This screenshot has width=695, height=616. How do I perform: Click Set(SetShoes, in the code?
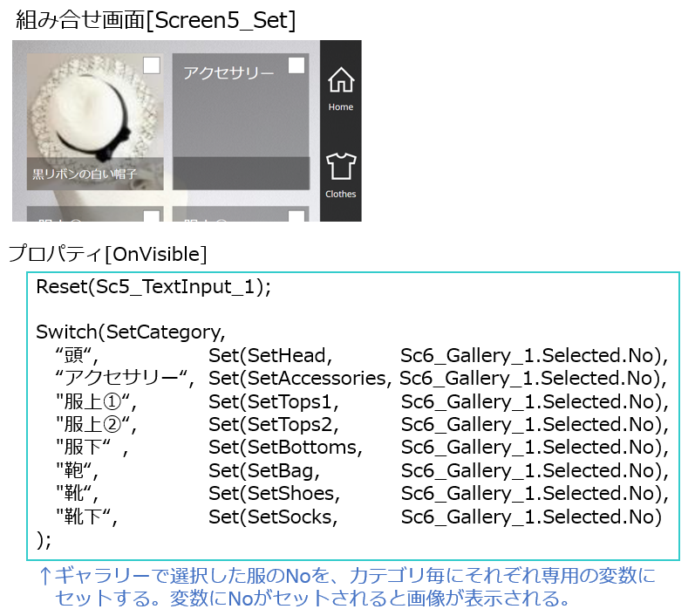(275, 493)
